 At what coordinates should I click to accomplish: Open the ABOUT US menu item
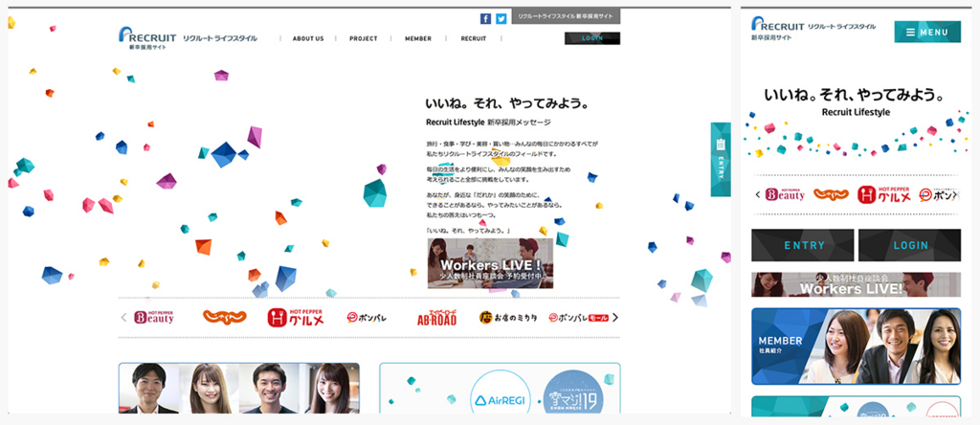click(x=308, y=38)
